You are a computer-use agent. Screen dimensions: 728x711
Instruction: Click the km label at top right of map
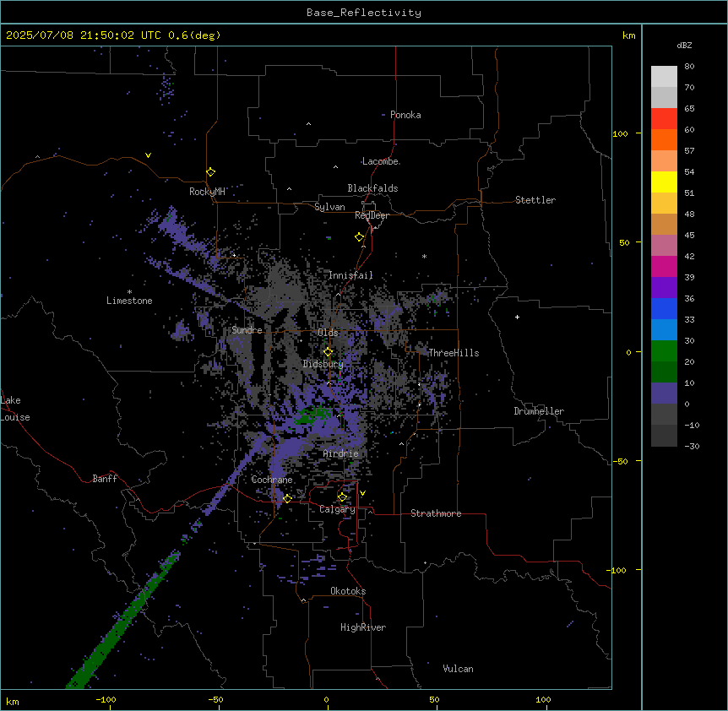629,35
